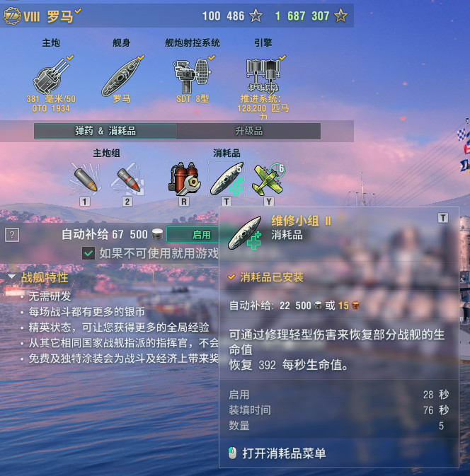
Task: Open the Damage Control Party consumable slot R
Action: [184, 179]
